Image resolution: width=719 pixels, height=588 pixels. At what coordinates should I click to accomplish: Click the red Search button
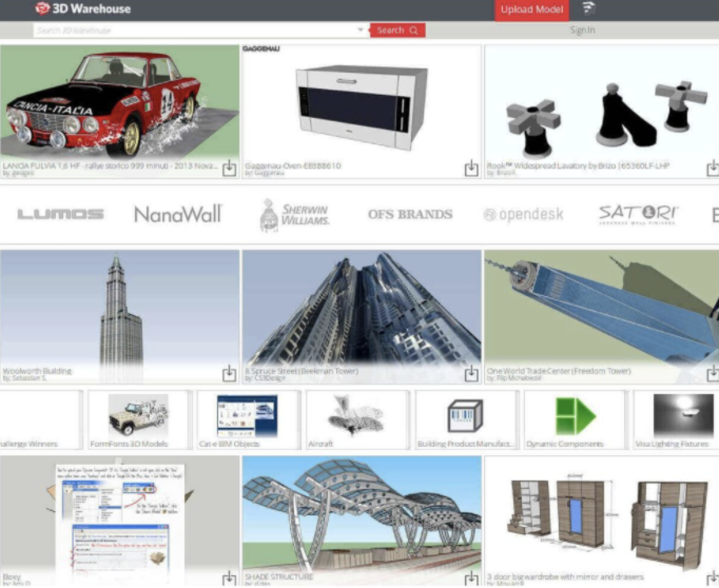point(397,30)
